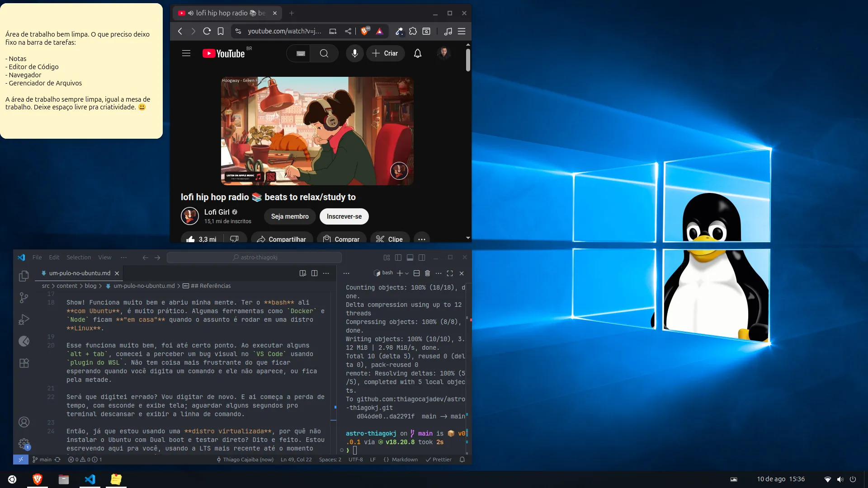Screen dimensions: 868x488
Task: Click the Inscrever-se subscribe button
Action: pos(344,216)
